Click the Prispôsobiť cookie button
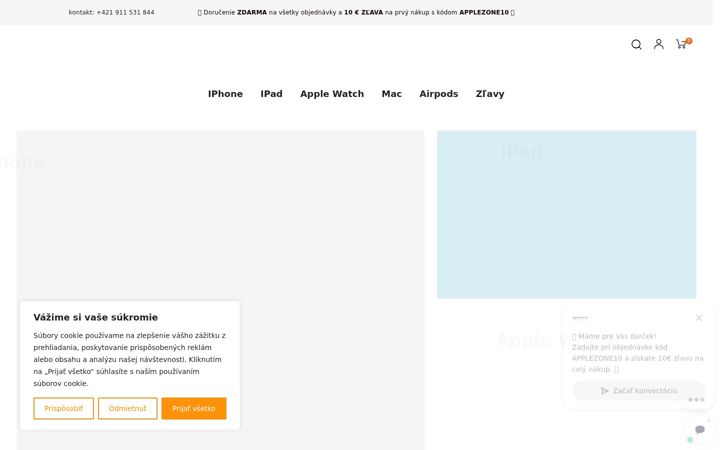Viewport: 720px width, 450px height. point(63,408)
